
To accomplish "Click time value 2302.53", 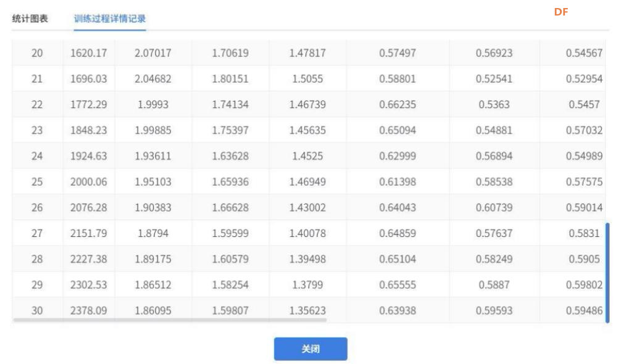I will click(89, 284).
